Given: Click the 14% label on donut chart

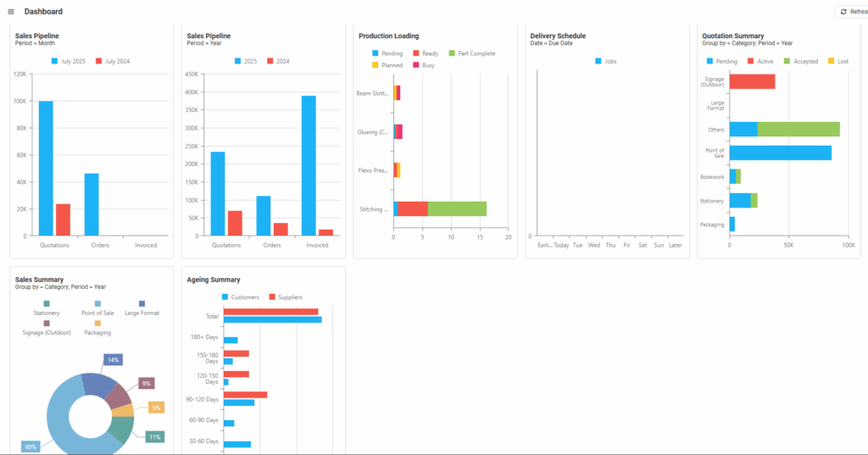Looking at the screenshot, I should click(113, 360).
